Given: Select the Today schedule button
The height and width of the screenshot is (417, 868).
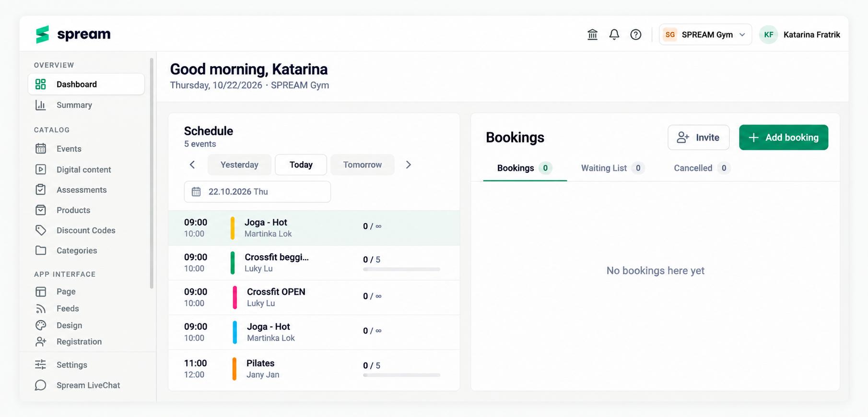Looking at the screenshot, I should pos(301,165).
